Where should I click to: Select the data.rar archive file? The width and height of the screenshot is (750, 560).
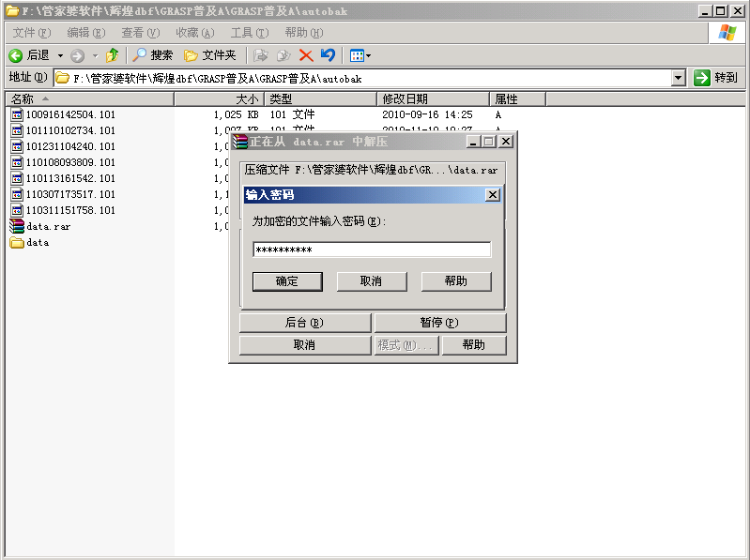click(x=47, y=226)
